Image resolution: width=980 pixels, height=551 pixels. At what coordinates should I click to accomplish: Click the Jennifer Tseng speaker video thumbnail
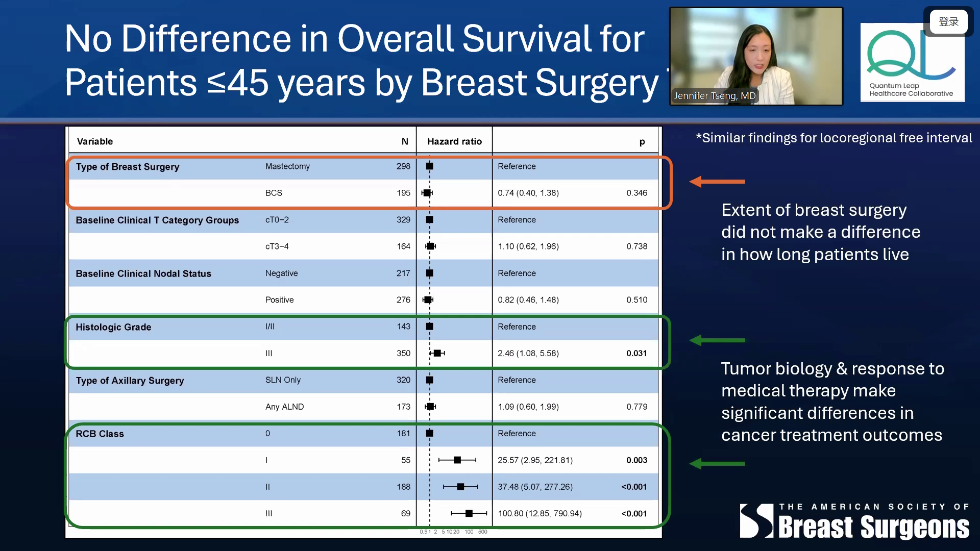(x=756, y=51)
